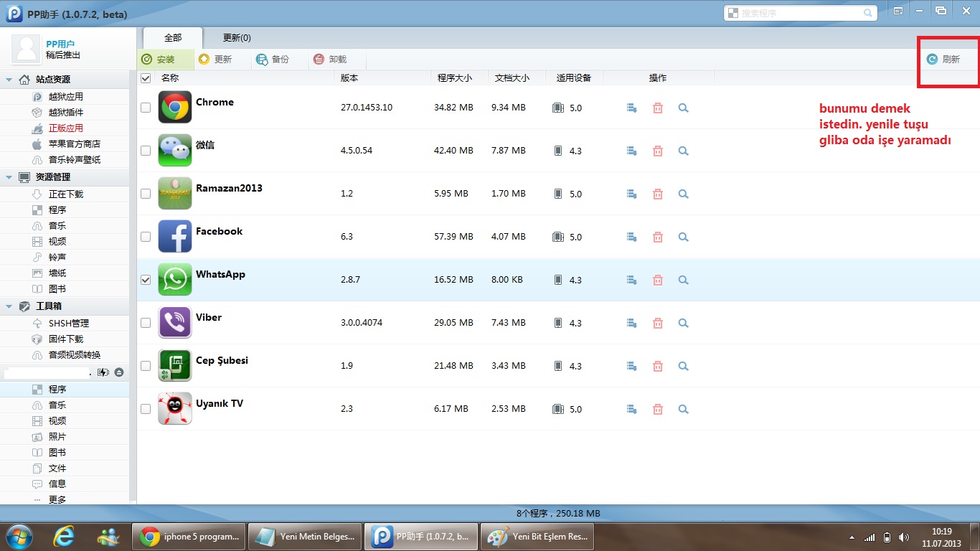The image size is (980, 551).
Task: Click the trash icon in Viber row
Action: (x=657, y=324)
